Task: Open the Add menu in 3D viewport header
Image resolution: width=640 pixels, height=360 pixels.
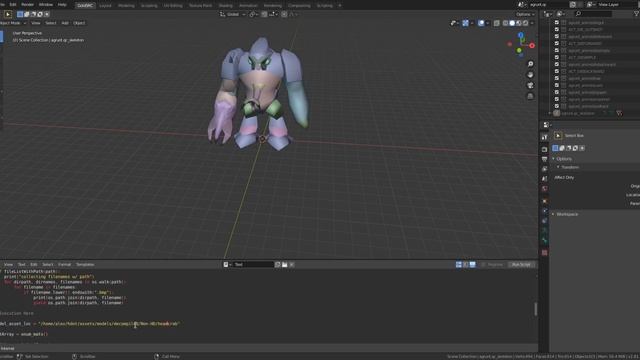Action: click(65, 23)
